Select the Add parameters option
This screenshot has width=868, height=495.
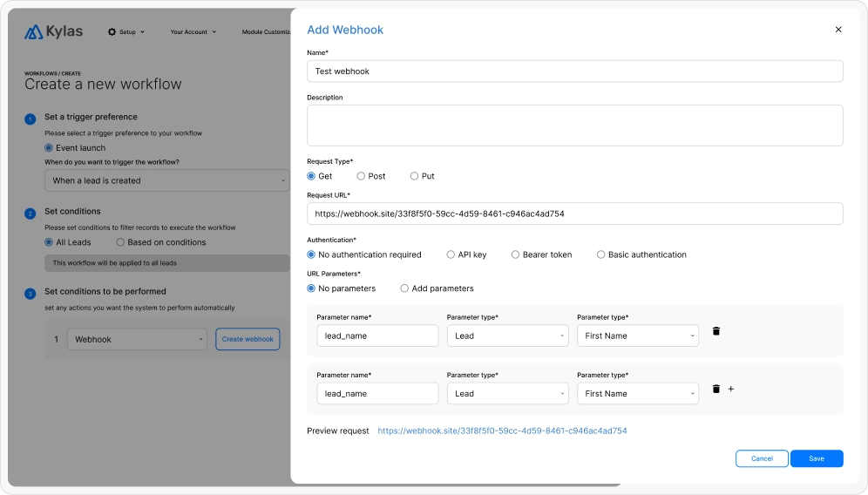point(404,288)
